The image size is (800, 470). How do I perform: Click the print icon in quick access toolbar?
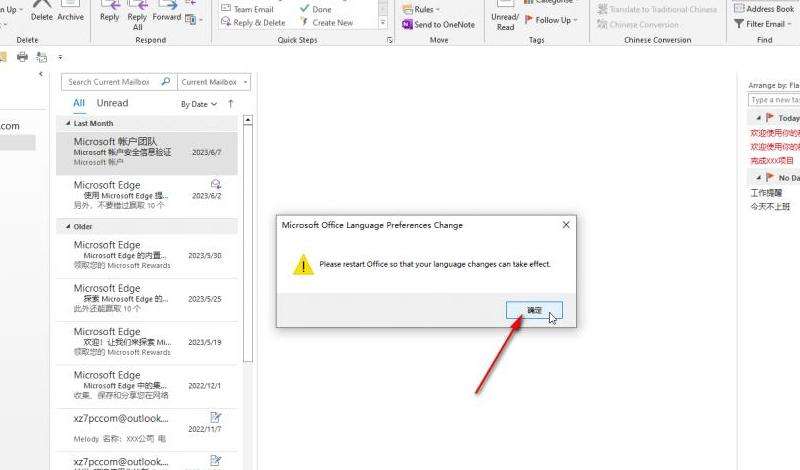tap(22, 57)
